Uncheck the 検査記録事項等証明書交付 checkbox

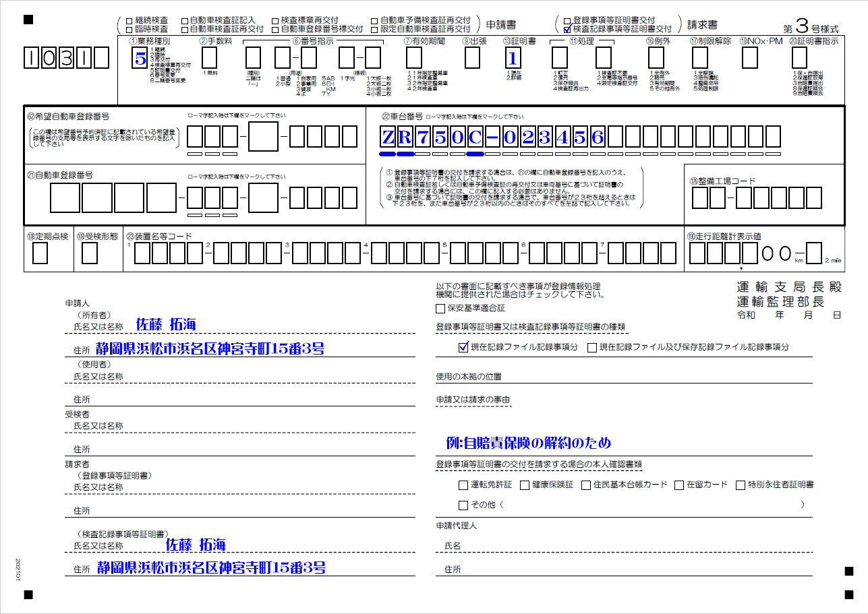(567, 30)
